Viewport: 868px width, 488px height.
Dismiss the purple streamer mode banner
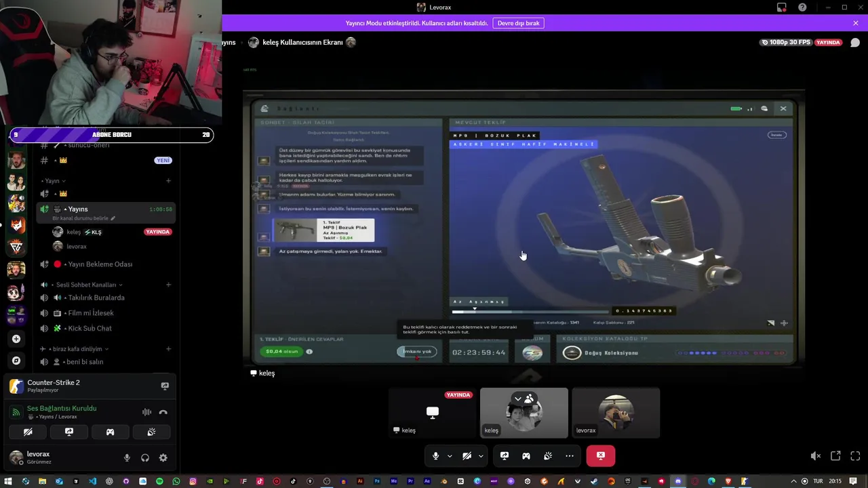(x=856, y=23)
